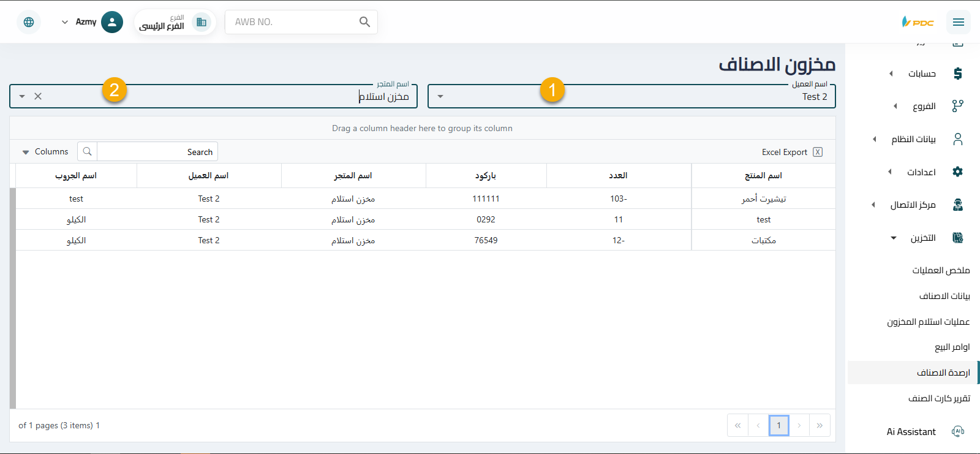
Task: Click the quantity cell 12-
Action: 619,240
